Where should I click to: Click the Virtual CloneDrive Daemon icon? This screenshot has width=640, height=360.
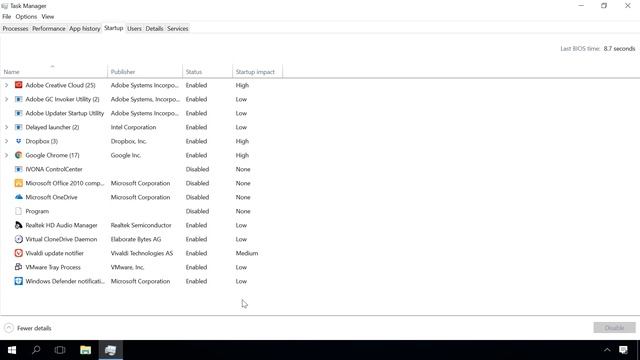[x=18, y=239]
